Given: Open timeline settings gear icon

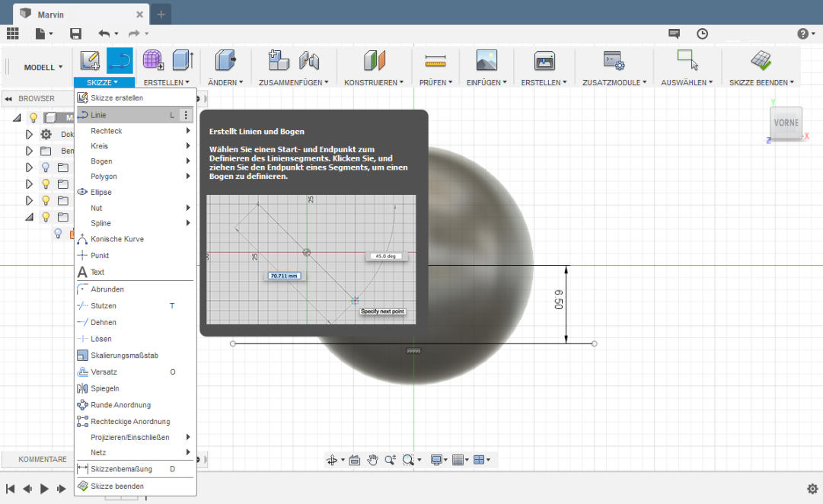Looking at the screenshot, I should pos(812,489).
